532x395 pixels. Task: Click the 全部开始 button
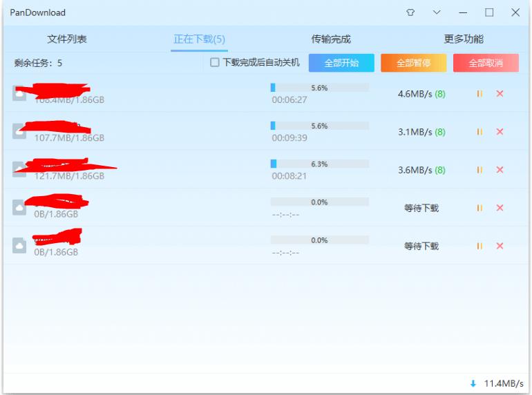pyautogui.click(x=341, y=63)
